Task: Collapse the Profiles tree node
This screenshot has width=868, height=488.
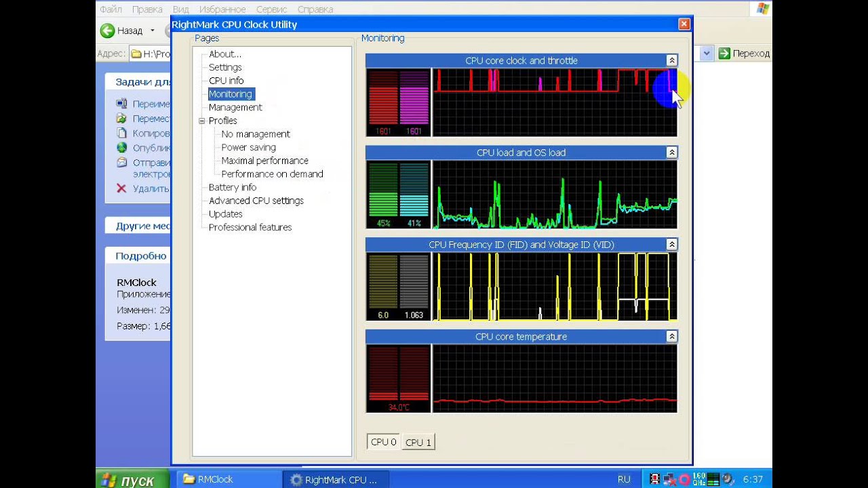Action: (x=201, y=121)
